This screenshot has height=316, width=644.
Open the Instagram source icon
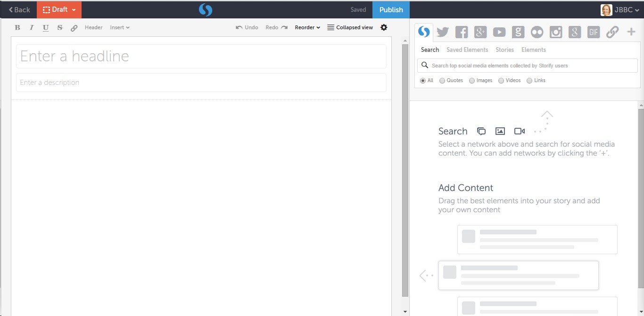(556, 32)
